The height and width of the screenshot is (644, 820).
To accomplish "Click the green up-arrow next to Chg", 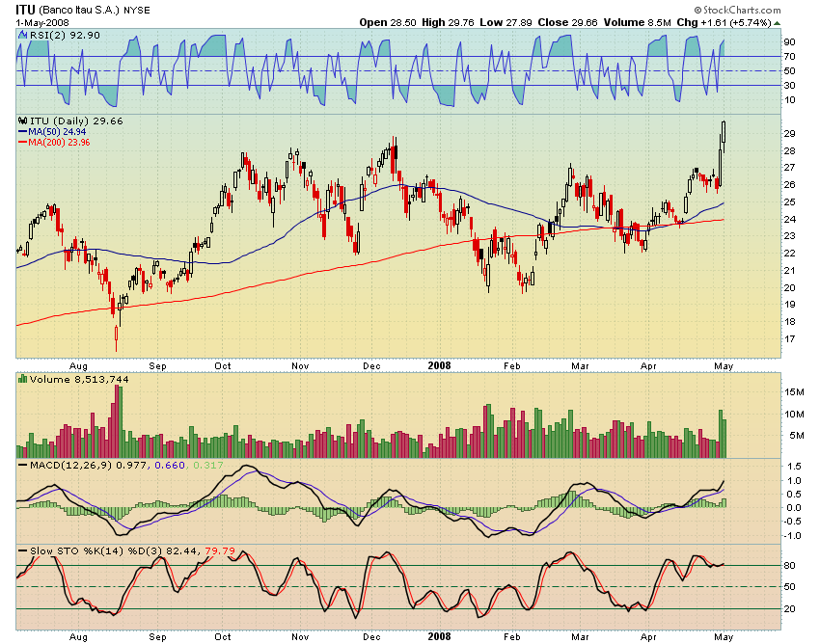I will pyautogui.click(x=778, y=23).
